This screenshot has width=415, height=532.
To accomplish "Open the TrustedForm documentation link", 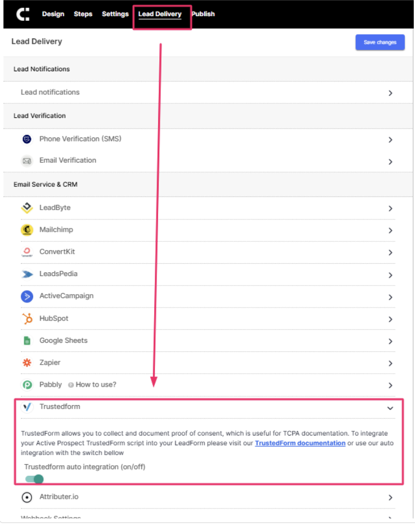I will [x=300, y=443].
